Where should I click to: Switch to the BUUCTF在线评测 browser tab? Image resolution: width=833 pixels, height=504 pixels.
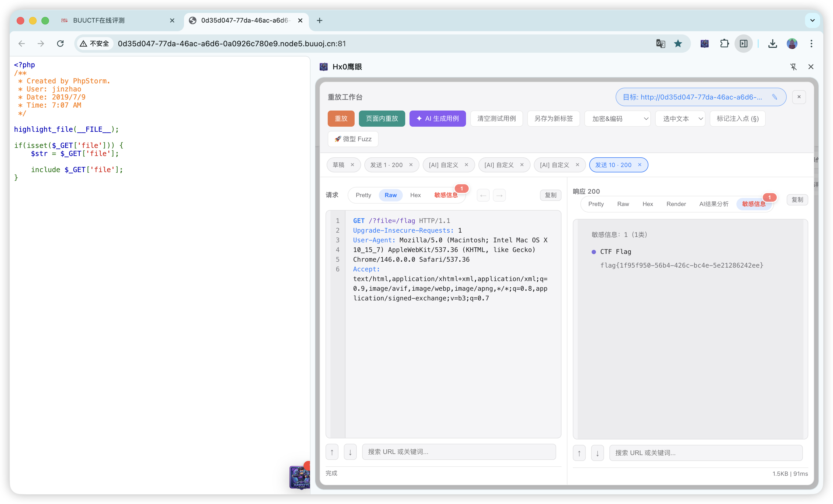[99, 21]
